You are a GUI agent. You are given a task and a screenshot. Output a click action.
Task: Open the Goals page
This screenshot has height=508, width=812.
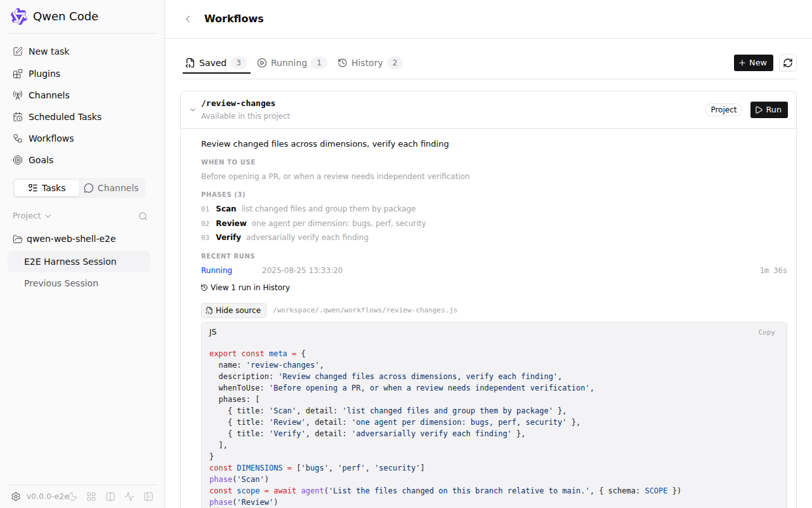(82, 160)
